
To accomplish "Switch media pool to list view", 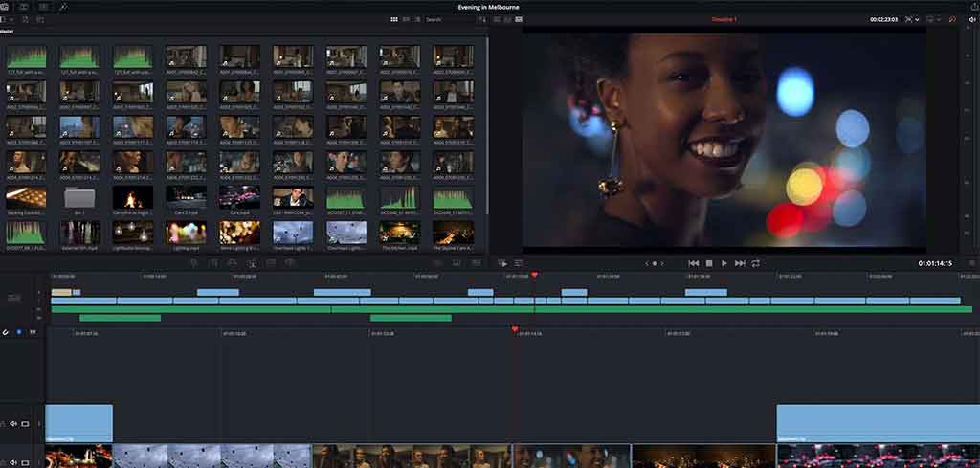I will click(x=417, y=19).
